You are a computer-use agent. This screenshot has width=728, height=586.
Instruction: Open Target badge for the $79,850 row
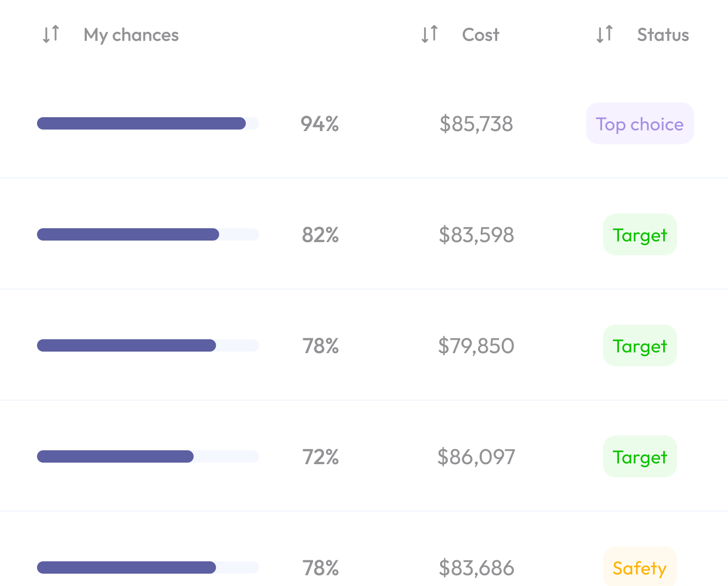click(640, 345)
